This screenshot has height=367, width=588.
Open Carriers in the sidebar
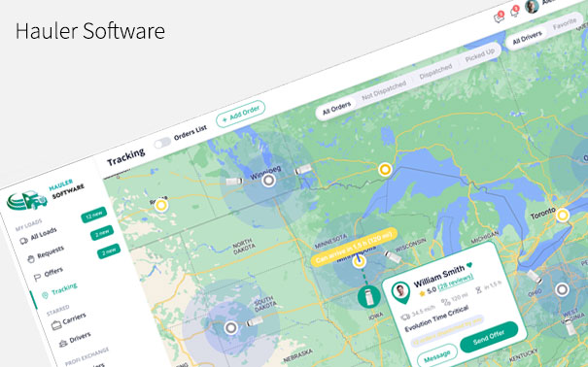pyautogui.click(x=74, y=318)
